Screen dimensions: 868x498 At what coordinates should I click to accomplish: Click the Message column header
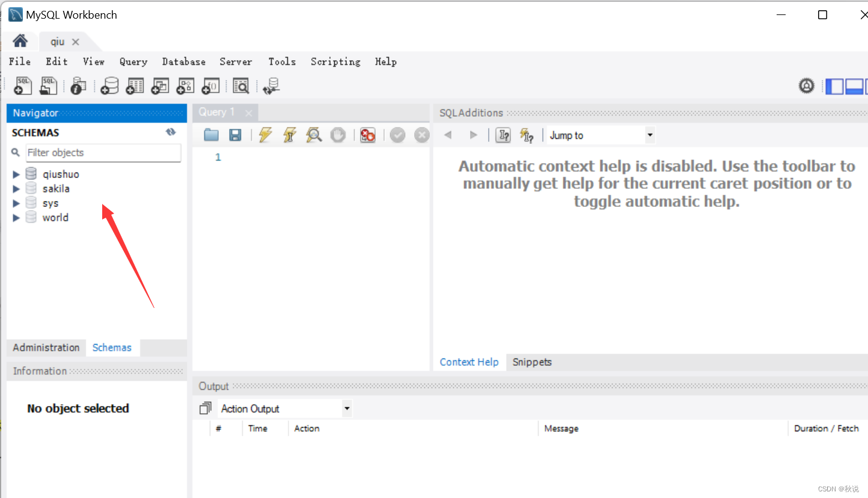561,428
